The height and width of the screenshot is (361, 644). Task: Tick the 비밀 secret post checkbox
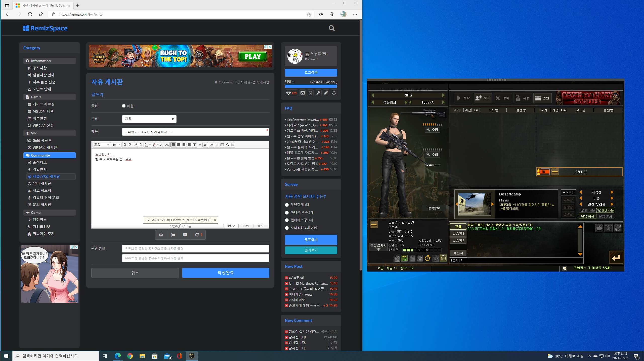[x=124, y=106]
